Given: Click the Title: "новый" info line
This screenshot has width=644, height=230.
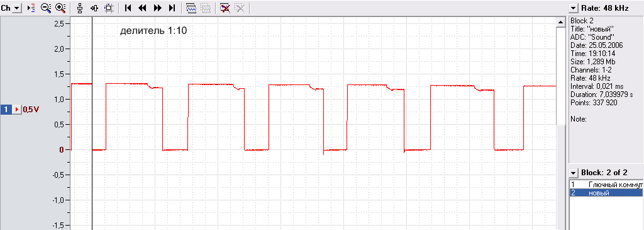Looking at the screenshot, I should (592, 29).
